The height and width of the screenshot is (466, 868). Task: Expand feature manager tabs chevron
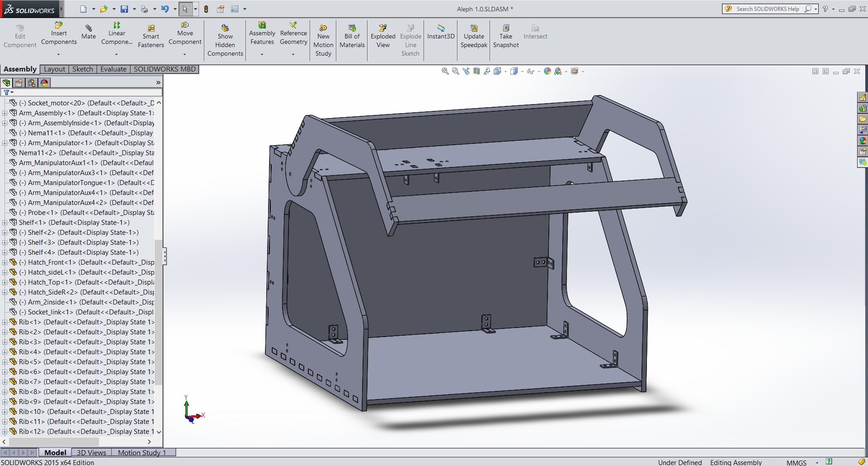tap(158, 83)
